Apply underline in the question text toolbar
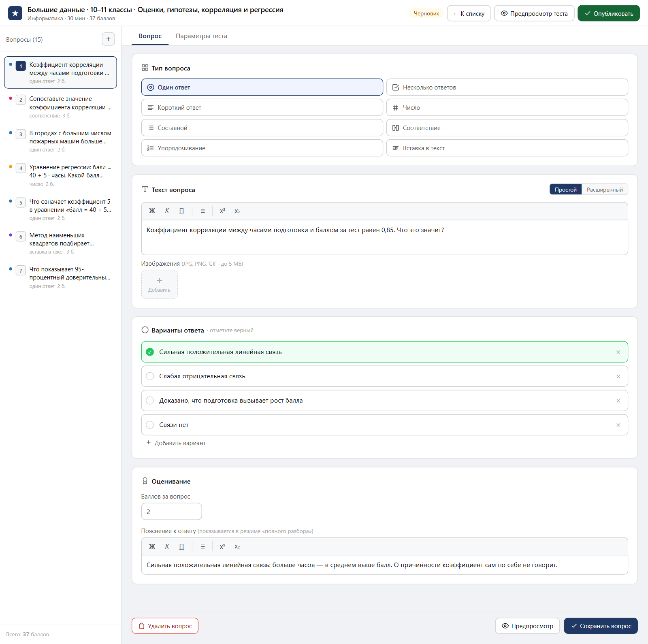648x644 pixels. click(x=181, y=211)
